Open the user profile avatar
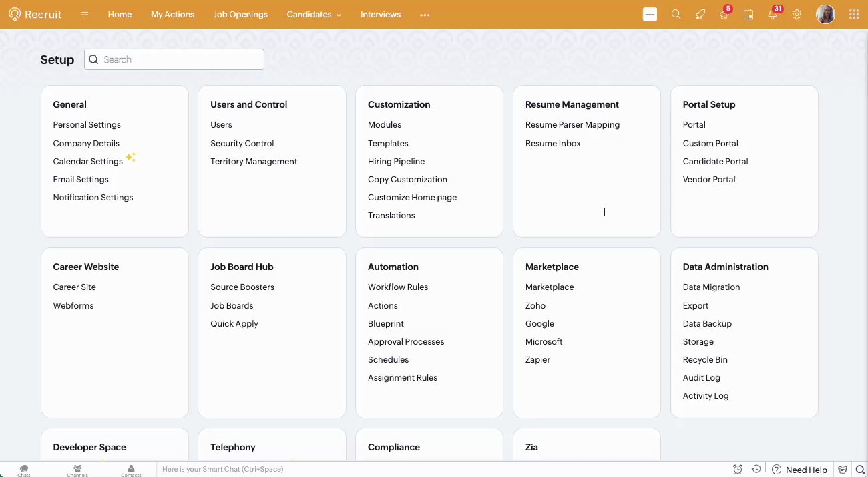This screenshot has height=477, width=868. [826, 14]
